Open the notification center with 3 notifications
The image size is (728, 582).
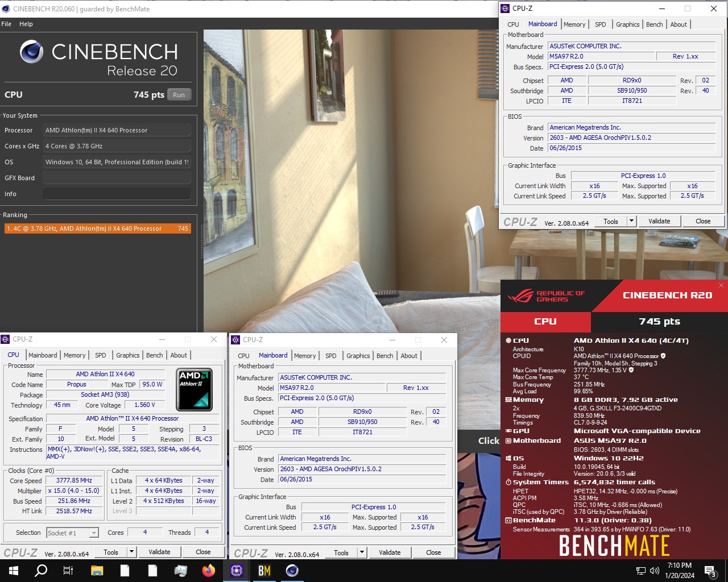pos(710,571)
